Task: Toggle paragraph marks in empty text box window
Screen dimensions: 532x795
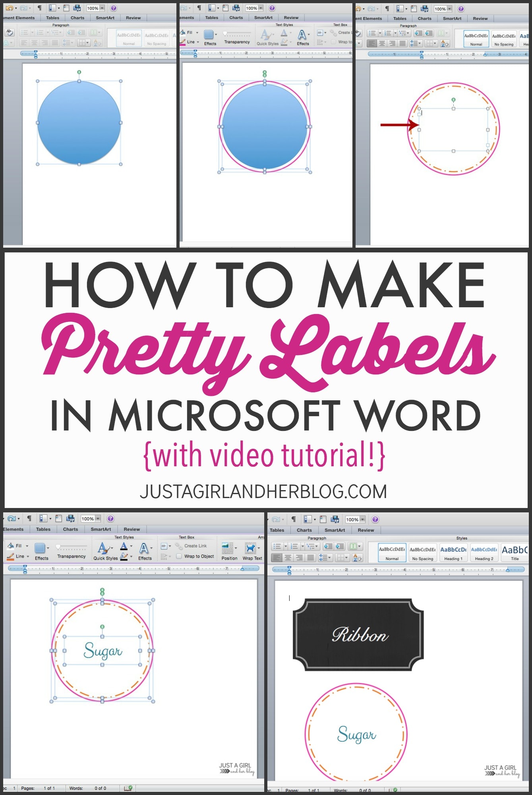Action: tap(387, 9)
